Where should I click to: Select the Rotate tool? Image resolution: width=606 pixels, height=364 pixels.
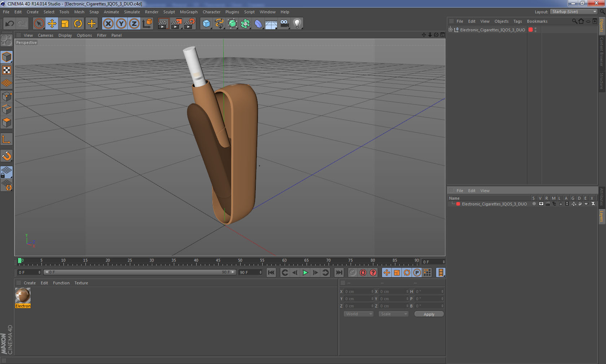78,24
